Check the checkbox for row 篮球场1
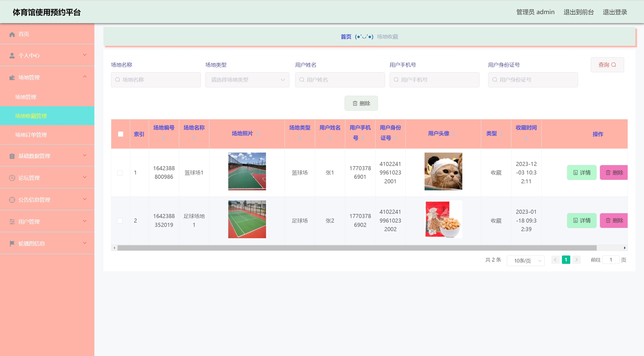 coord(120,173)
